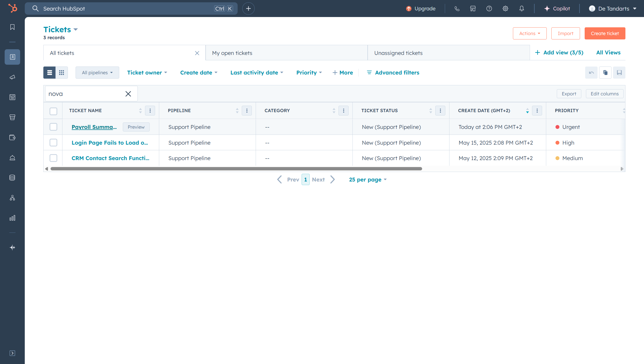Screen dimensions: 644x364
Task: Switch to board grid view icon
Action: point(61,72)
